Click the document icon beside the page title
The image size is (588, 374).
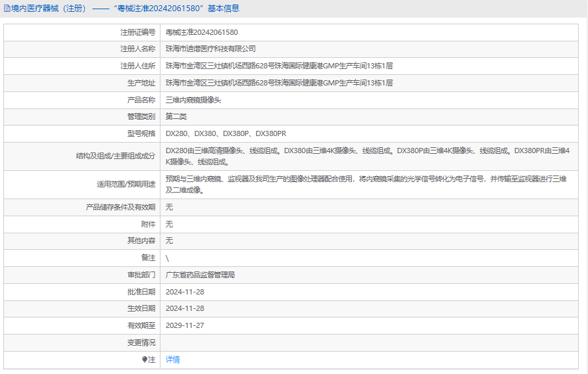[x=7, y=9]
